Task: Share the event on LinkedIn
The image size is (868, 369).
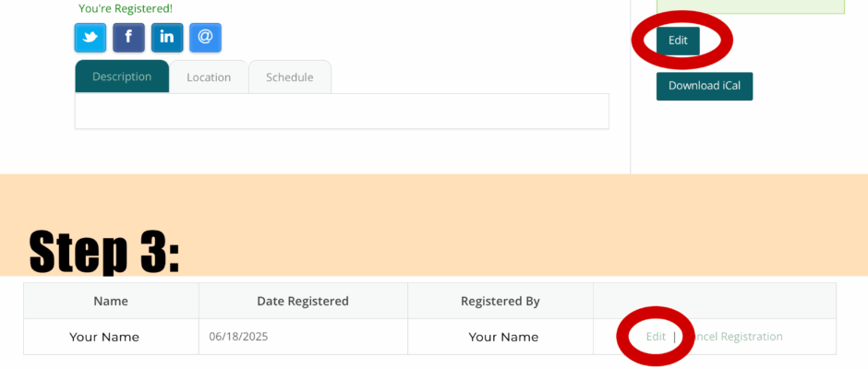Action: (167, 38)
